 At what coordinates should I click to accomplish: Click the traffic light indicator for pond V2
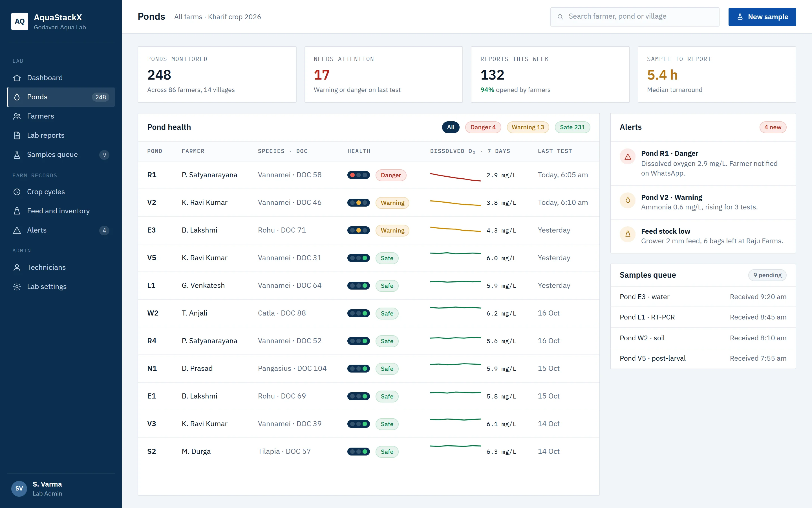(x=358, y=203)
